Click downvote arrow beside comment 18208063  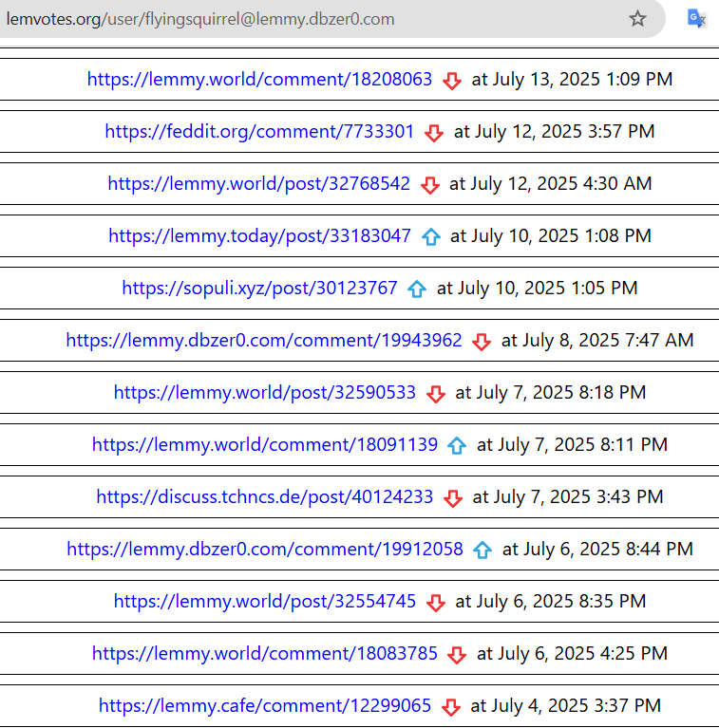click(x=452, y=81)
